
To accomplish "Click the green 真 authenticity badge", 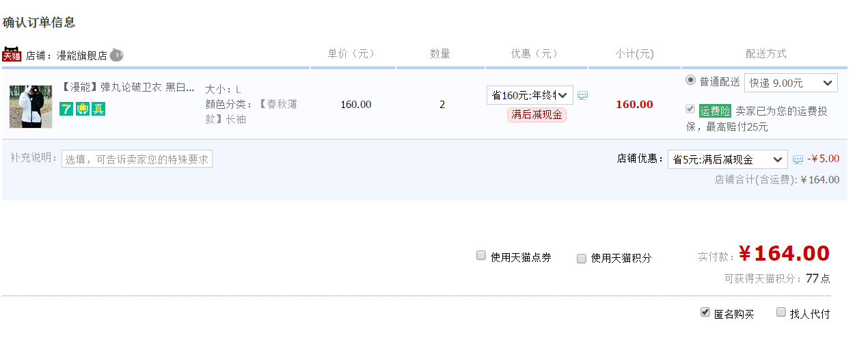I will point(98,108).
